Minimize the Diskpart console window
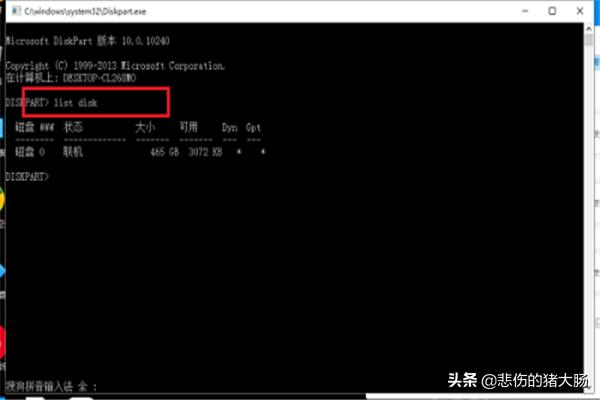This screenshot has width=600, height=400. point(525,11)
